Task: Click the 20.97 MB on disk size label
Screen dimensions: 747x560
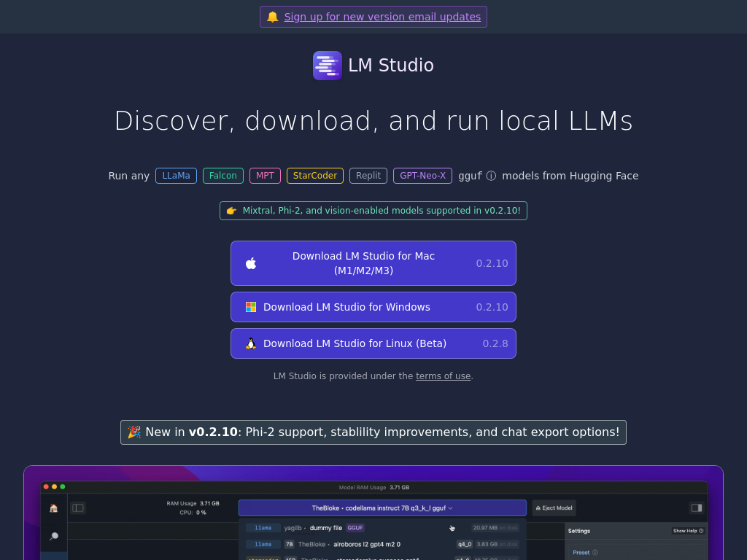Action: 495,528
